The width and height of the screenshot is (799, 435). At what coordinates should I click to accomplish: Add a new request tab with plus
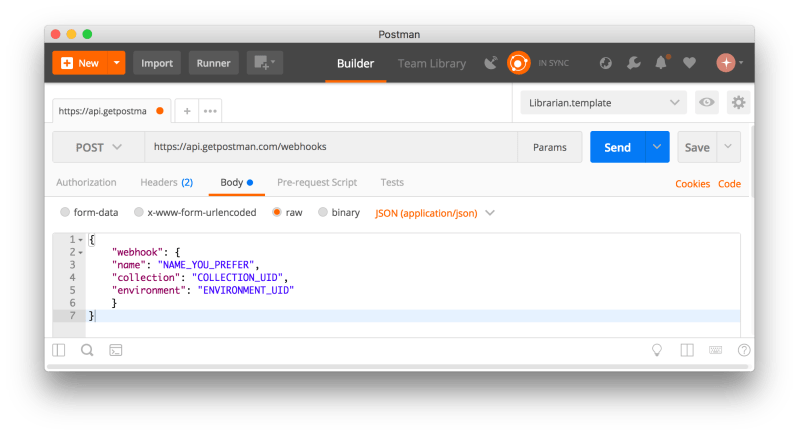[187, 111]
